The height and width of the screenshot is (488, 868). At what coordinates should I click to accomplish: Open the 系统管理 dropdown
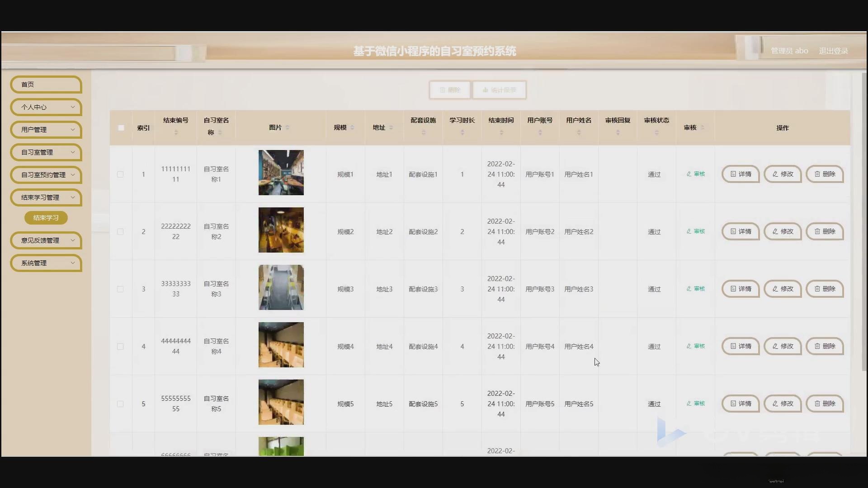pyautogui.click(x=45, y=263)
